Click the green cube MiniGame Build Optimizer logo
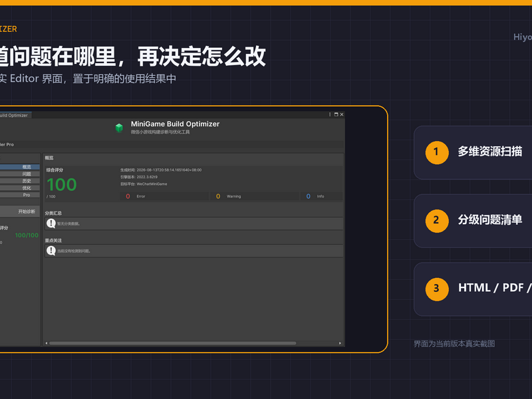 pos(119,128)
